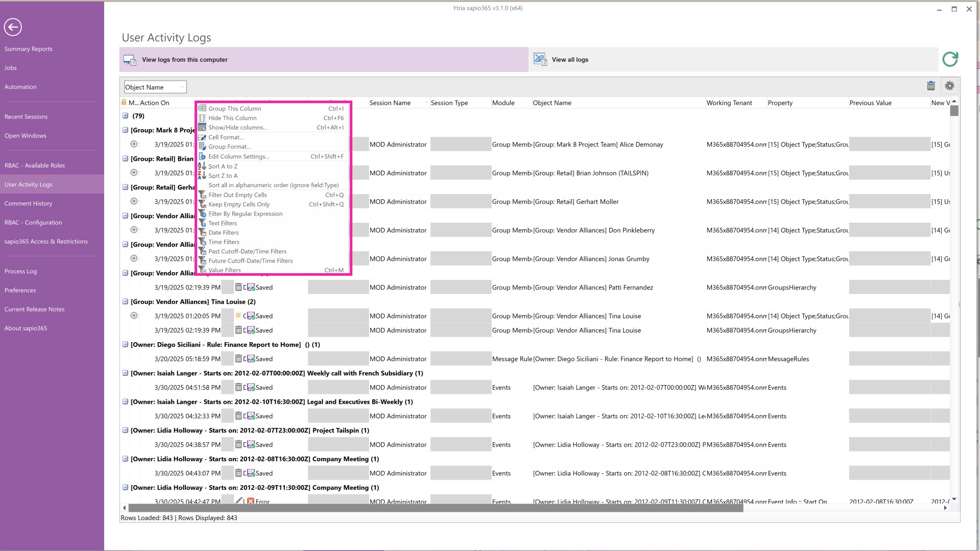Expand the collapsed (79) group

coord(125,116)
